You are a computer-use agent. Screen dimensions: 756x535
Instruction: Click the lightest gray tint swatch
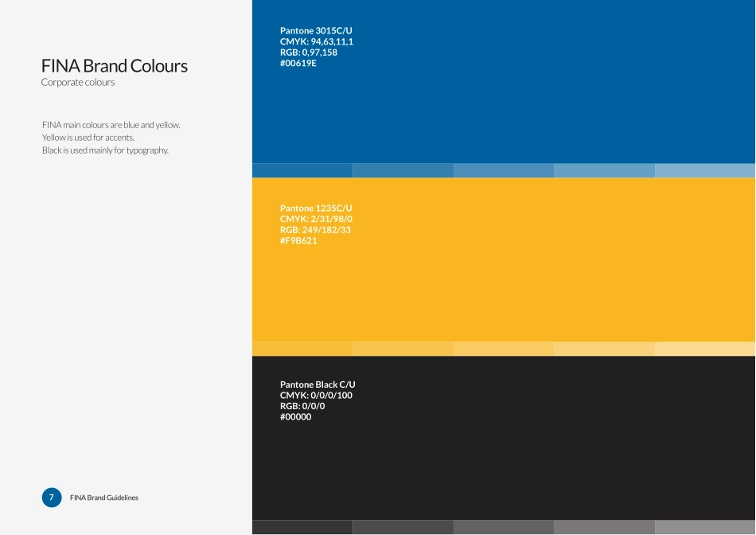704,526
